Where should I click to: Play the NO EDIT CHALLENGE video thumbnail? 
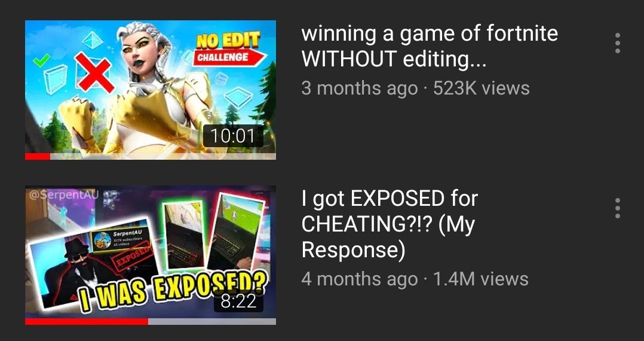click(151, 90)
